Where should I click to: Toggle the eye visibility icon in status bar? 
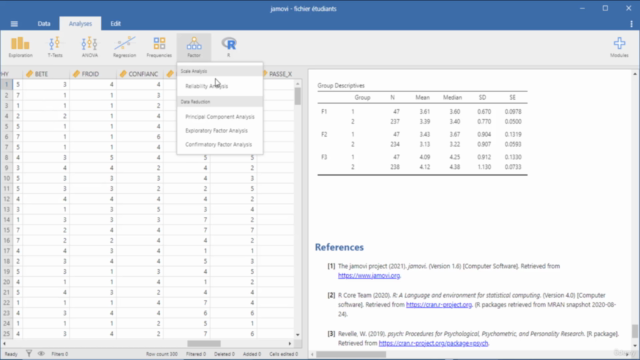click(x=41, y=353)
